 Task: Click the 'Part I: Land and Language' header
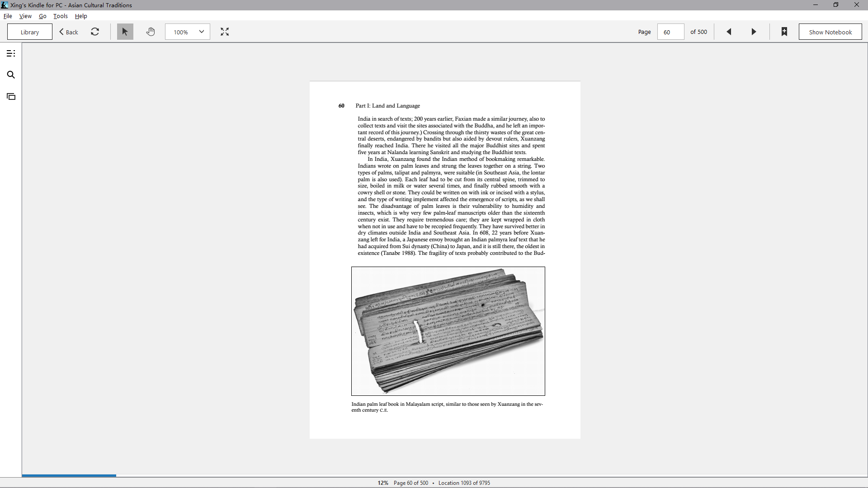[x=388, y=106]
